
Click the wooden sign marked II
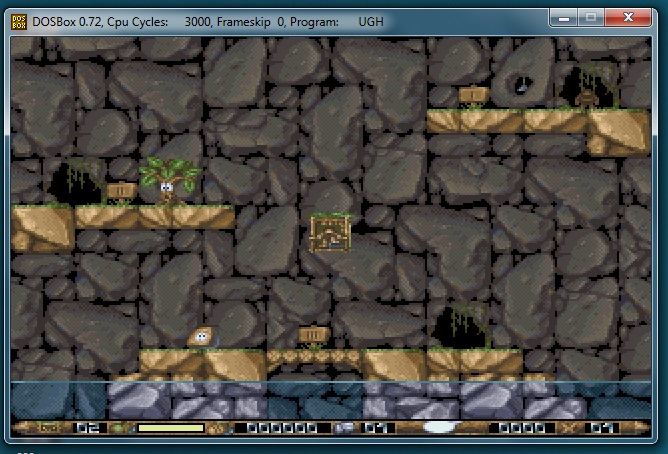pos(121,191)
